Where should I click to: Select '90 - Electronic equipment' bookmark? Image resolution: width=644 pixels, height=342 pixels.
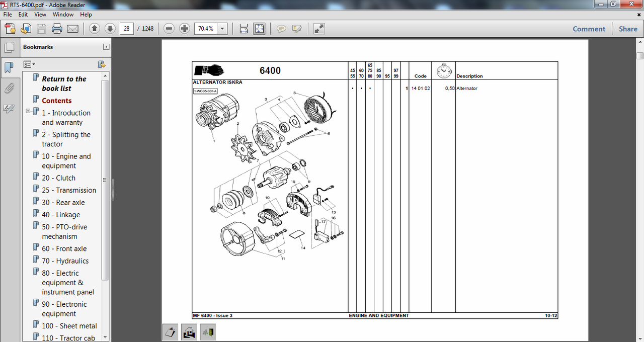[64, 309]
